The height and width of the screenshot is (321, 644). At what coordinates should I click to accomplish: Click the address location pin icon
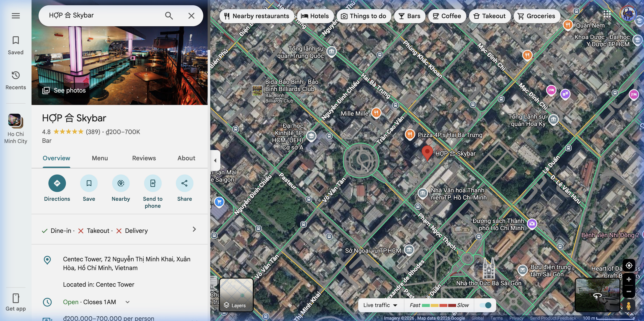pyautogui.click(x=47, y=260)
